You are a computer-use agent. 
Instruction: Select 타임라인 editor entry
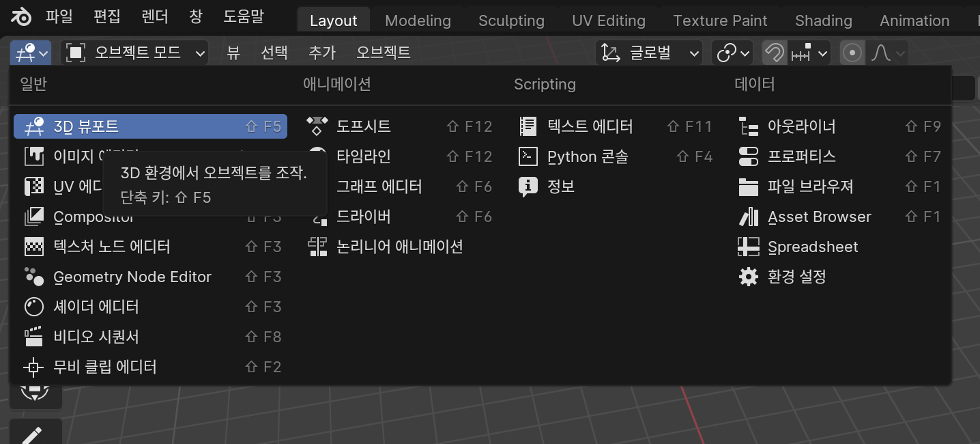400,156
